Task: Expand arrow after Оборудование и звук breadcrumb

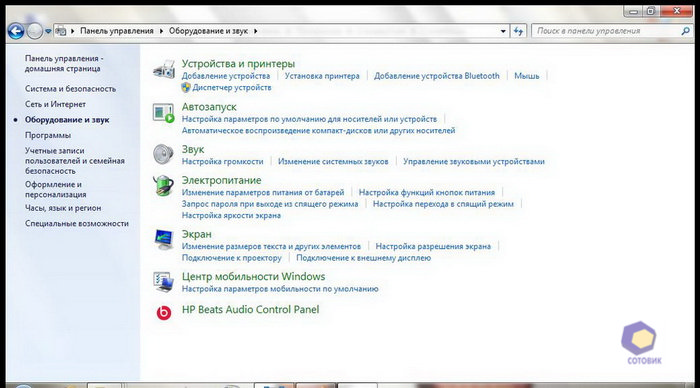Action: [255, 31]
